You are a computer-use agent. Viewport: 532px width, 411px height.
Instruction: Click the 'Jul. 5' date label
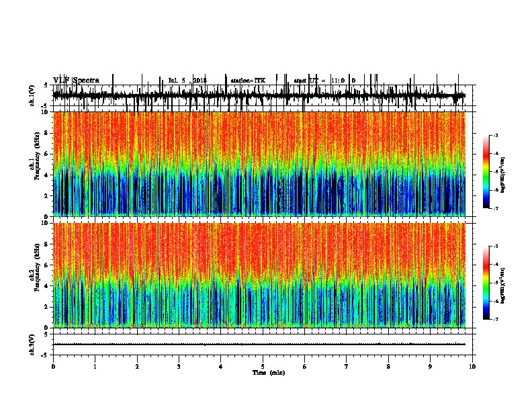[177, 81]
